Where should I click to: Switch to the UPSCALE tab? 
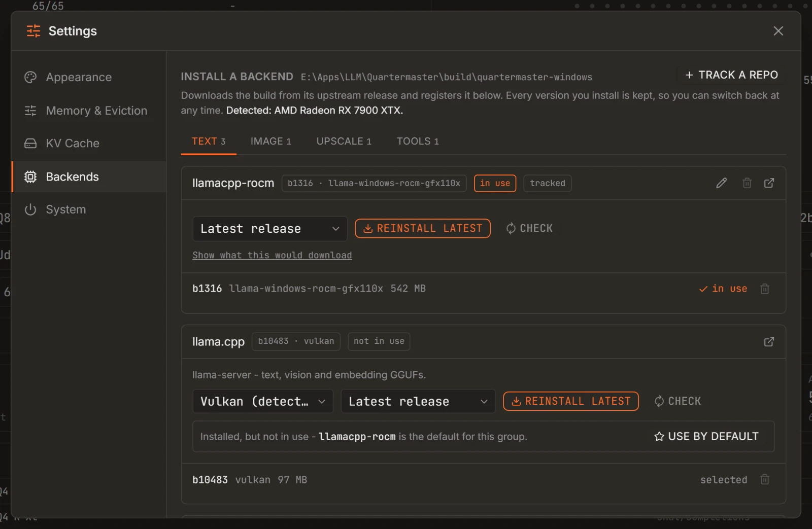344,142
